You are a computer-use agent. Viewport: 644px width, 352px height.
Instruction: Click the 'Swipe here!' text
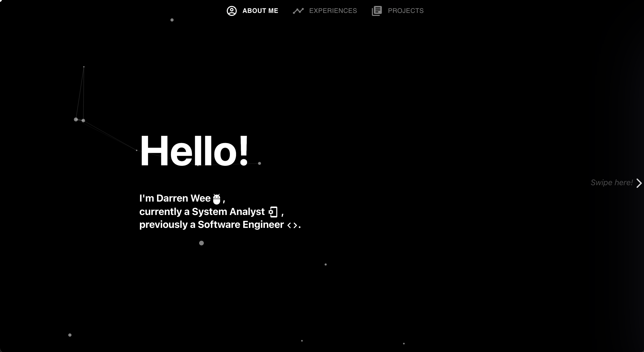(x=611, y=183)
